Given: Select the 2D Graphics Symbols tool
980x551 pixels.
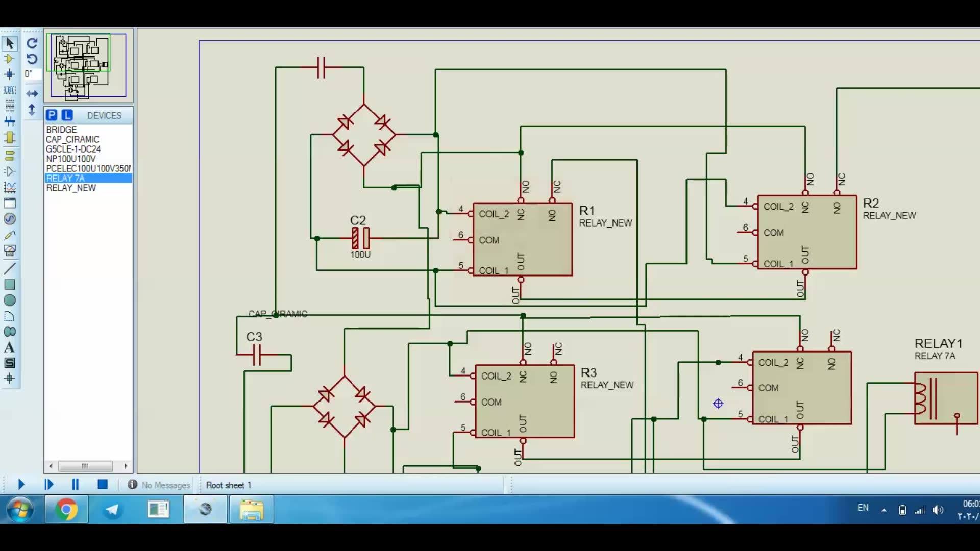Looking at the screenshot, I should tap(9, 363).
